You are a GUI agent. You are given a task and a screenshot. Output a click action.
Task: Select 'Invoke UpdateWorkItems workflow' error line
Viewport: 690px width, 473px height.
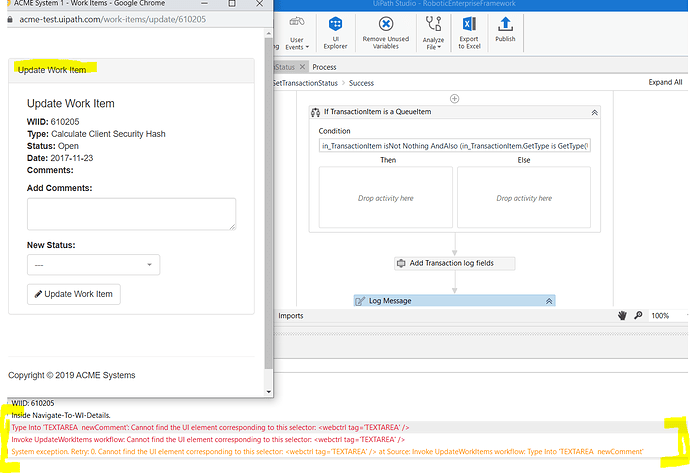(208, 440)
